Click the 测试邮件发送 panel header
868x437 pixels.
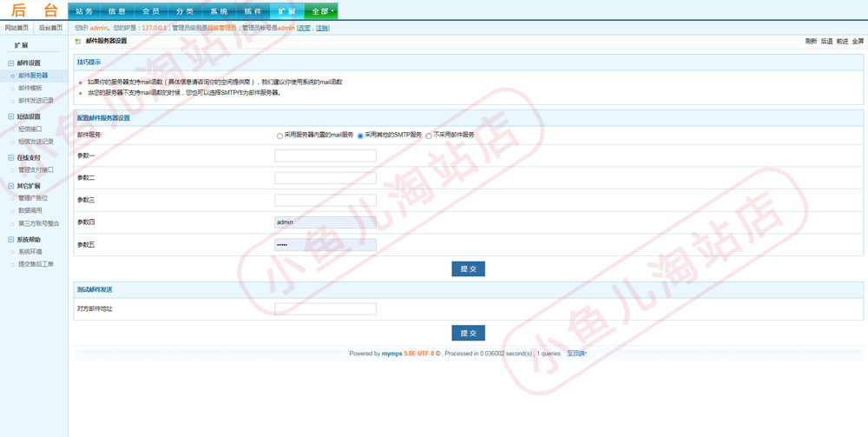(469, 289)
